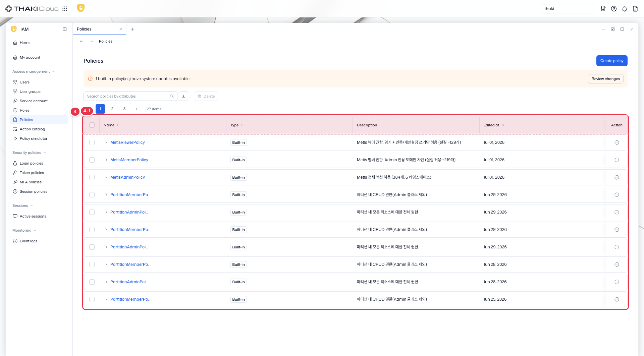Check the MetisMemberPolicy row checkbox
This screenshot has height=356, width=644.
(92, 160)
